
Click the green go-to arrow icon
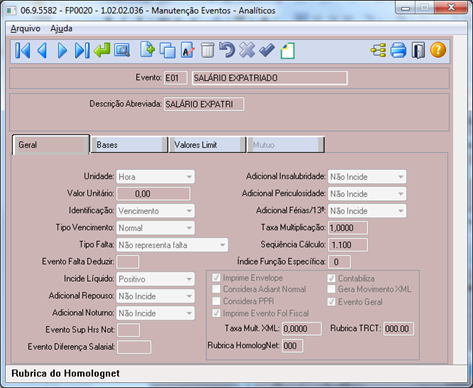tap(102, 50)
